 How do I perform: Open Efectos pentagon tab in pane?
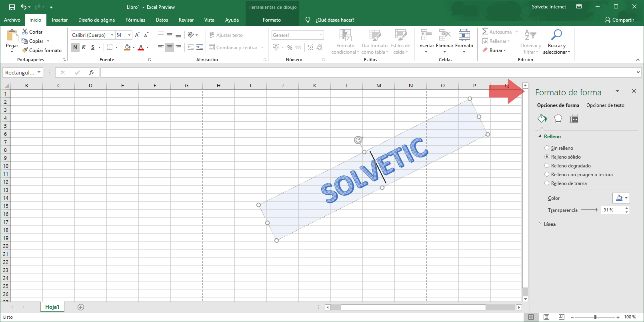558,119
